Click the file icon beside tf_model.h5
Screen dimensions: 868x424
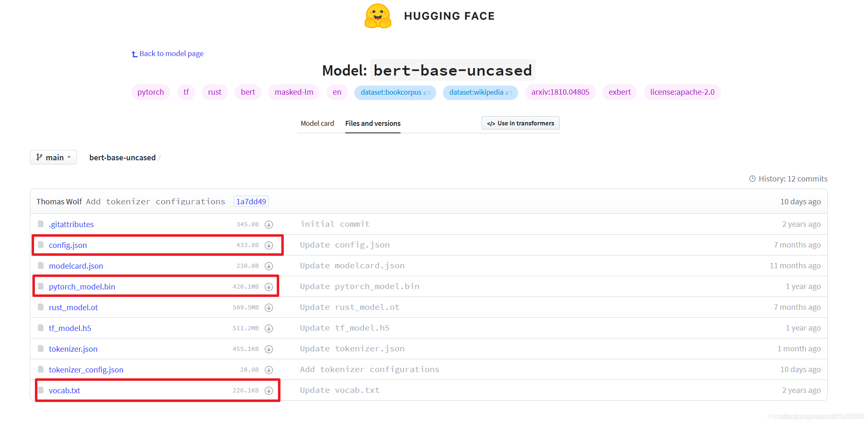[41, 328]
